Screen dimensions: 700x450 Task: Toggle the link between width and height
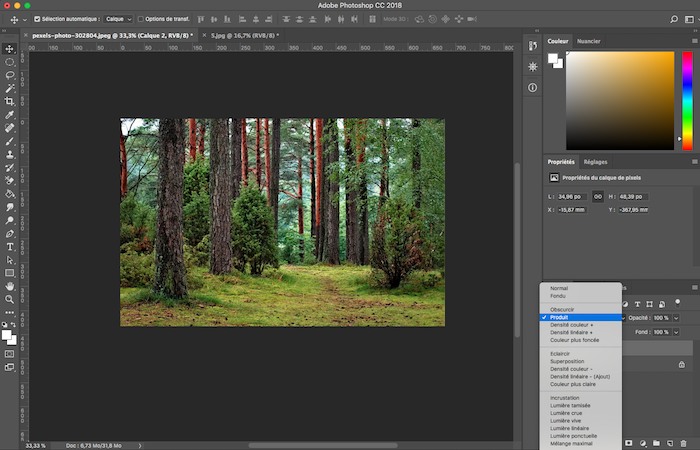(598, 196)
